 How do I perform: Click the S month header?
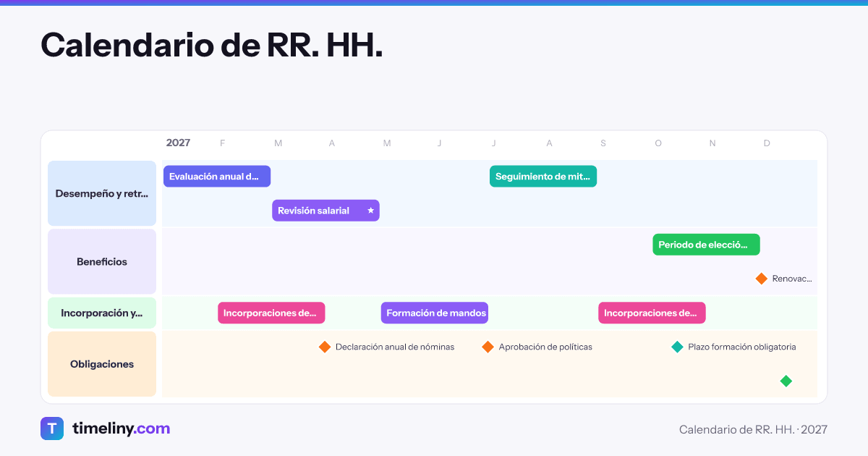(603, 143)
